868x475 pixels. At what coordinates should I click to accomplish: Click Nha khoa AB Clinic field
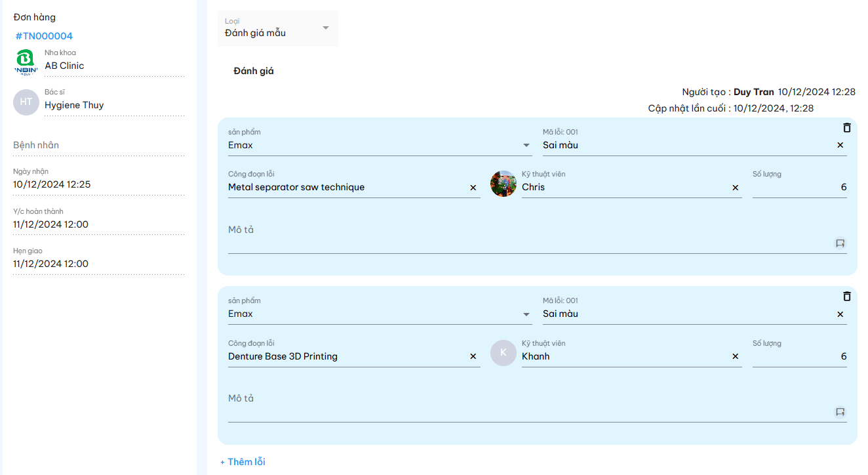point(115,62)
